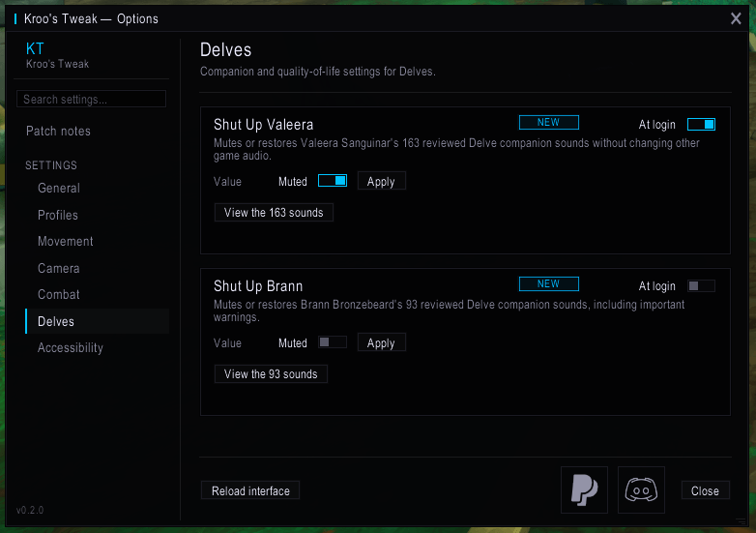Toggle Muted switch for Shut Up Valeera
The image size is (756, 533).
click(x=333, y=180)
